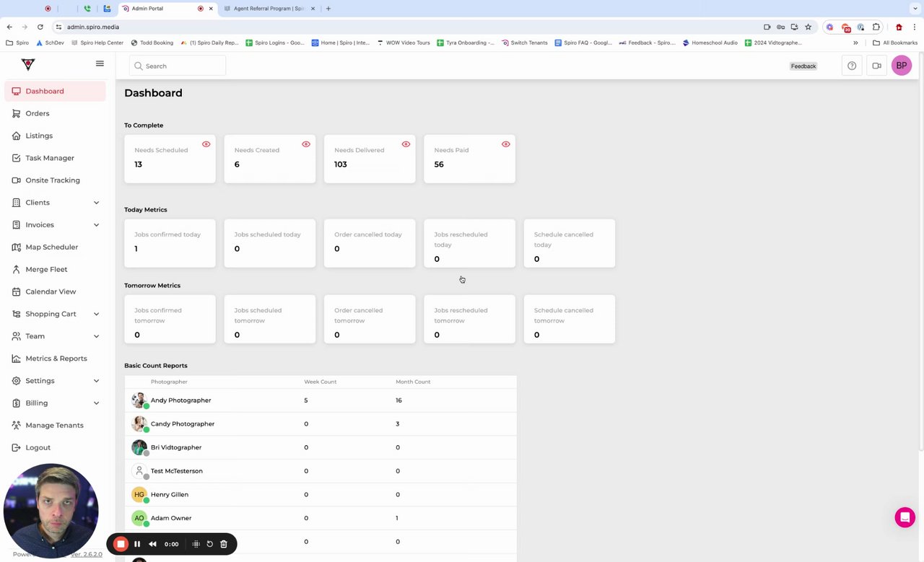Reload the admin.spiro.media page

point(40,27)
